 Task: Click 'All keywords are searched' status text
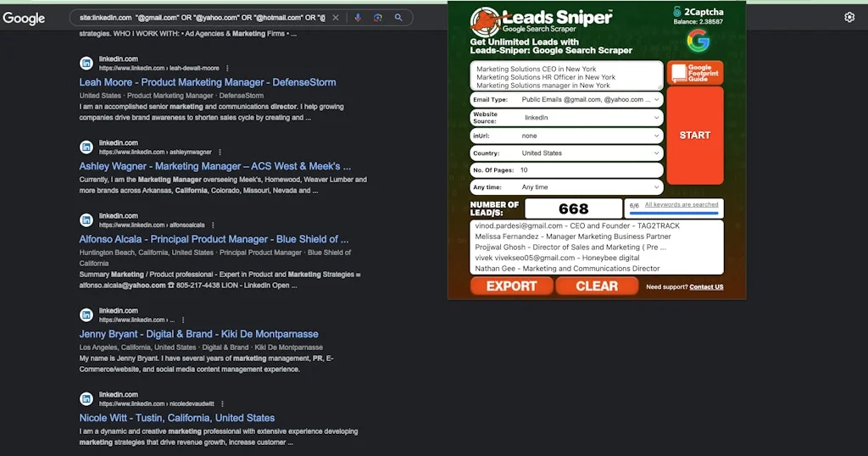click(x=682, y=205)
